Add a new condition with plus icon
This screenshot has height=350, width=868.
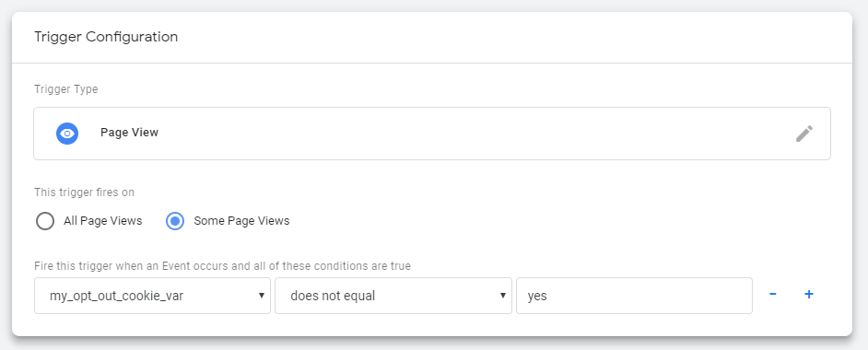[x=809, y=294]
